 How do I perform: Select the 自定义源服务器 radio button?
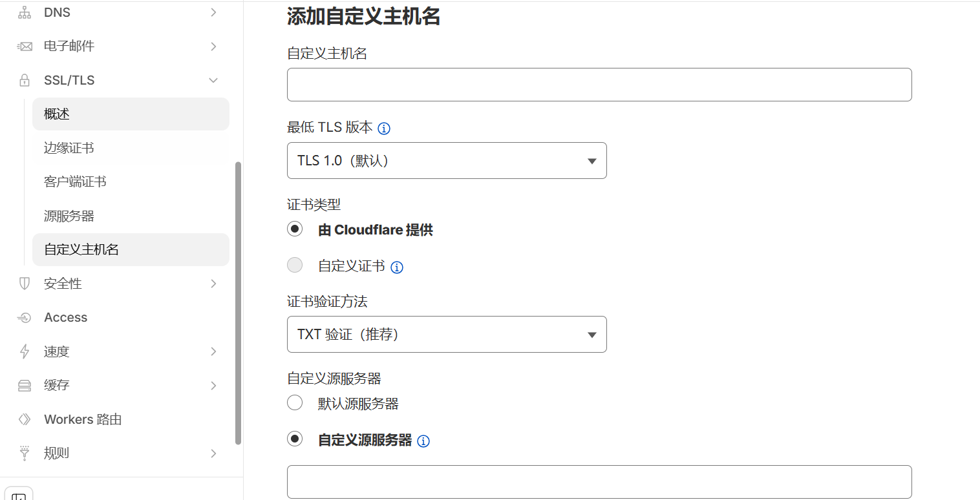295,439
